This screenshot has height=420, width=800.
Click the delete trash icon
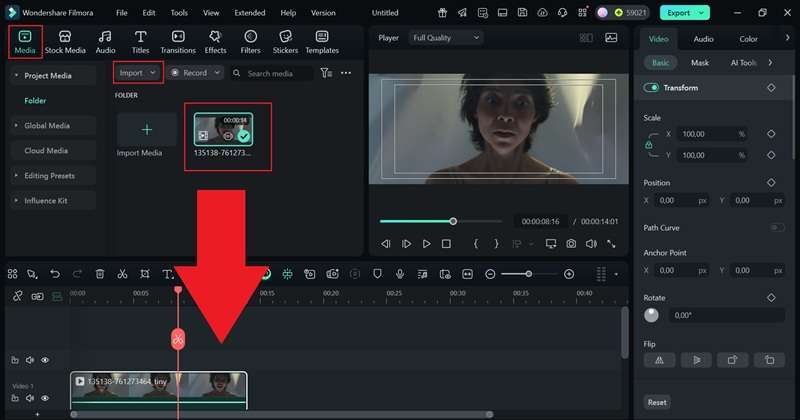pyautogui.click(x=99, y=274)
